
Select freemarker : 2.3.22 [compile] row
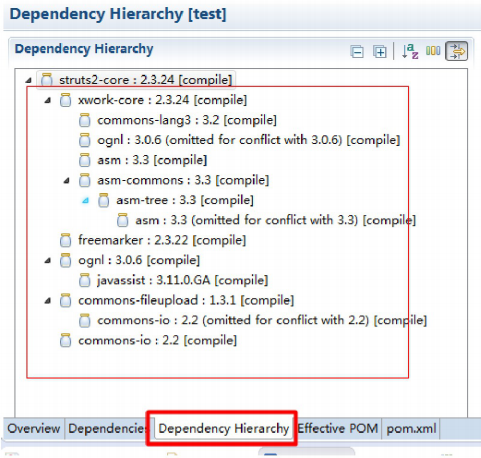[153, 240]
